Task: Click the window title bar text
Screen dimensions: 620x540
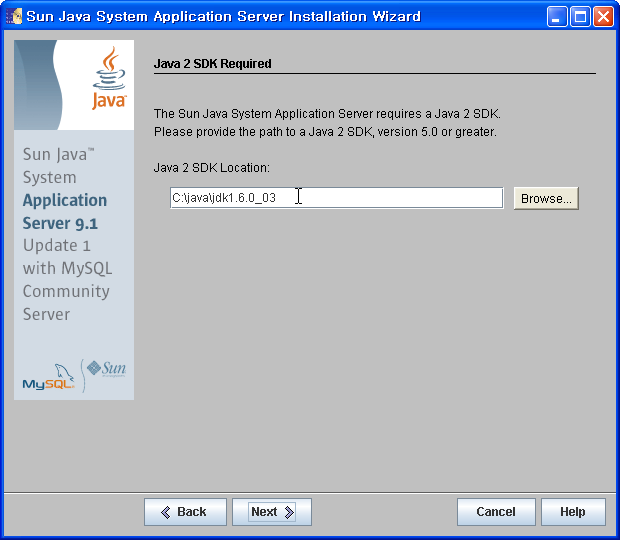Action: tap(223, 17)
